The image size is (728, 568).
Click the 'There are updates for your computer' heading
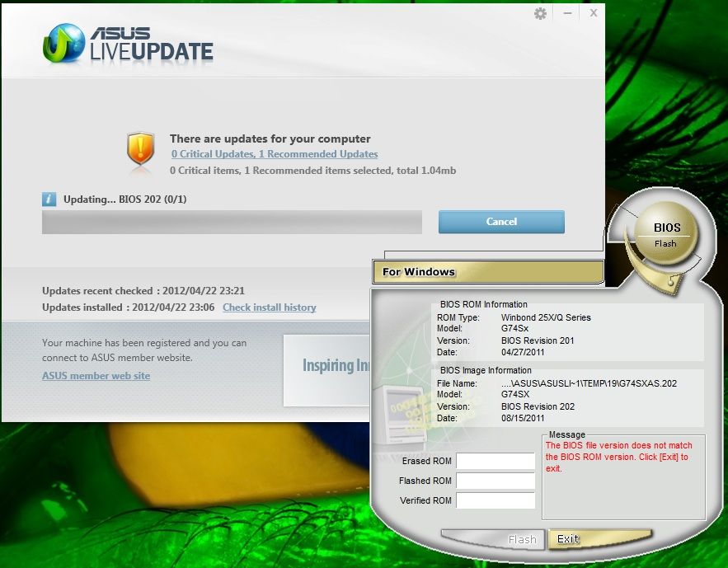pyautogui.click(x=270, y=138)
